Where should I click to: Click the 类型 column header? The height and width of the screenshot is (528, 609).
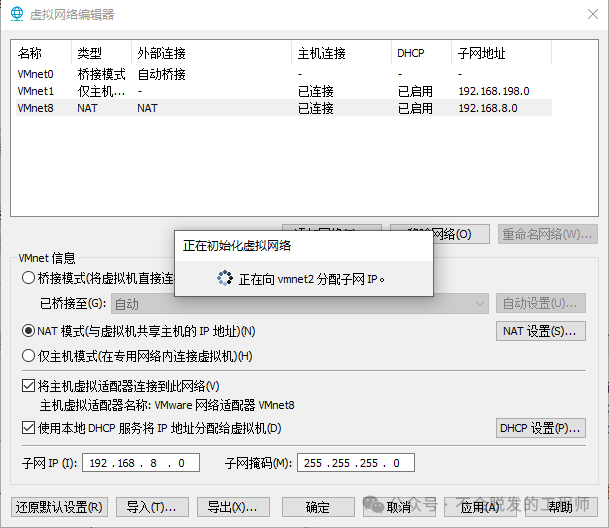coord(101,53)
